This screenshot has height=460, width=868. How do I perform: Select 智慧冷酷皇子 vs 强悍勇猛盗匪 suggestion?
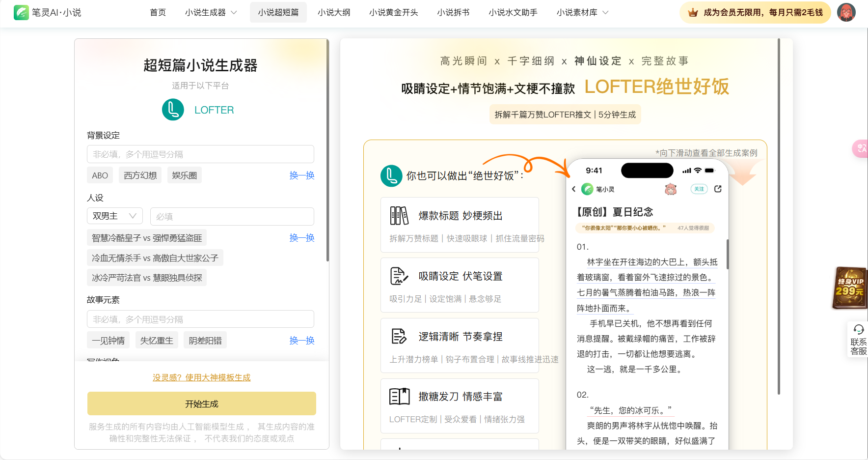click(147, 238)
